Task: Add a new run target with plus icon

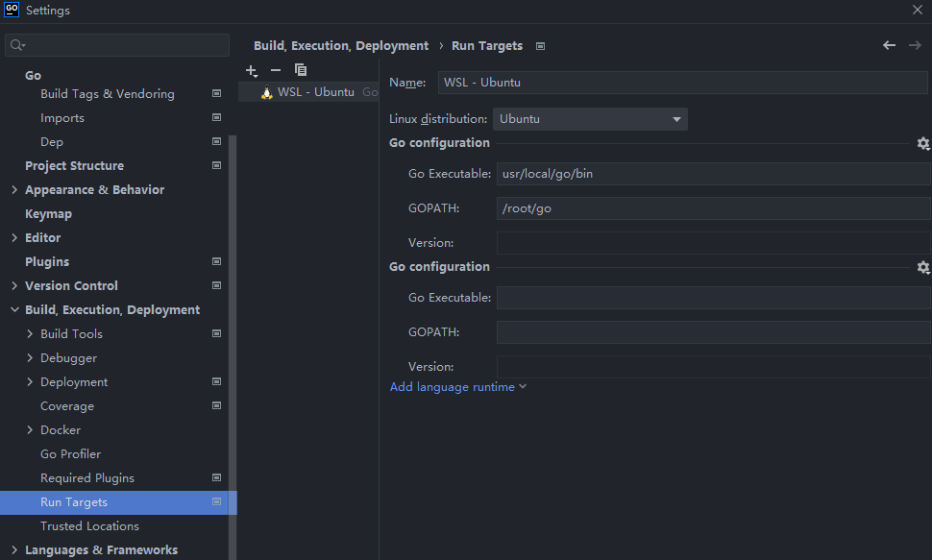Action: 252,71
